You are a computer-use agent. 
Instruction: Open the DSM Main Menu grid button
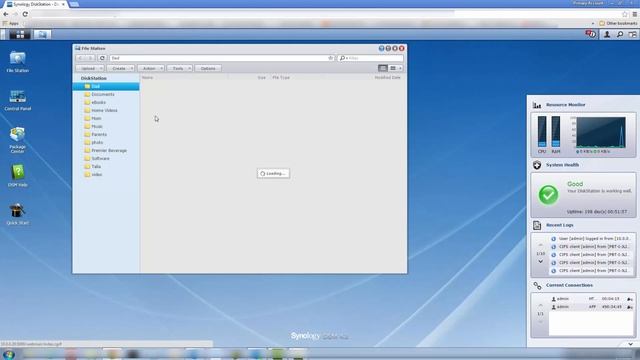[x=20, y=34]
